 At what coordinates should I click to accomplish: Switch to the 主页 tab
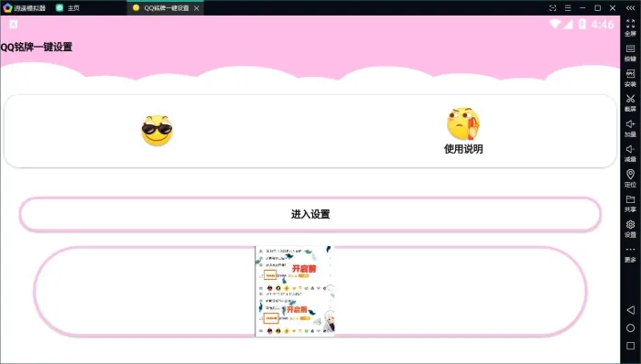tap(68, 7)
